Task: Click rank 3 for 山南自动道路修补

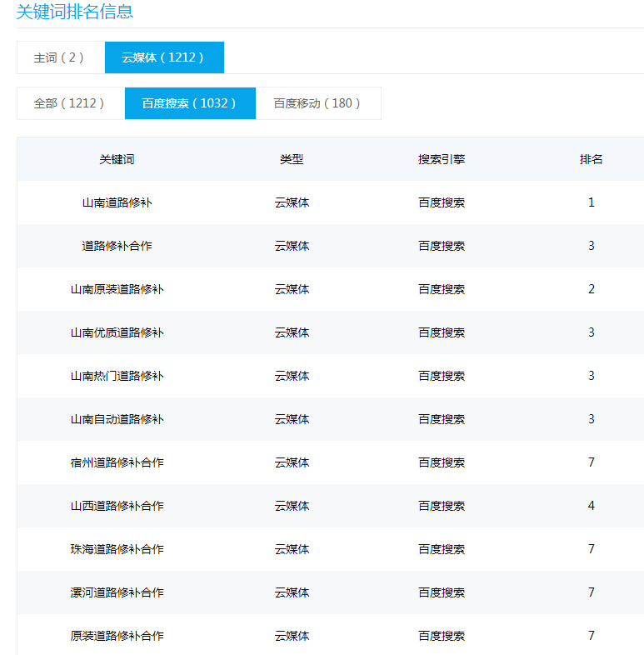Action: (591, 419)
